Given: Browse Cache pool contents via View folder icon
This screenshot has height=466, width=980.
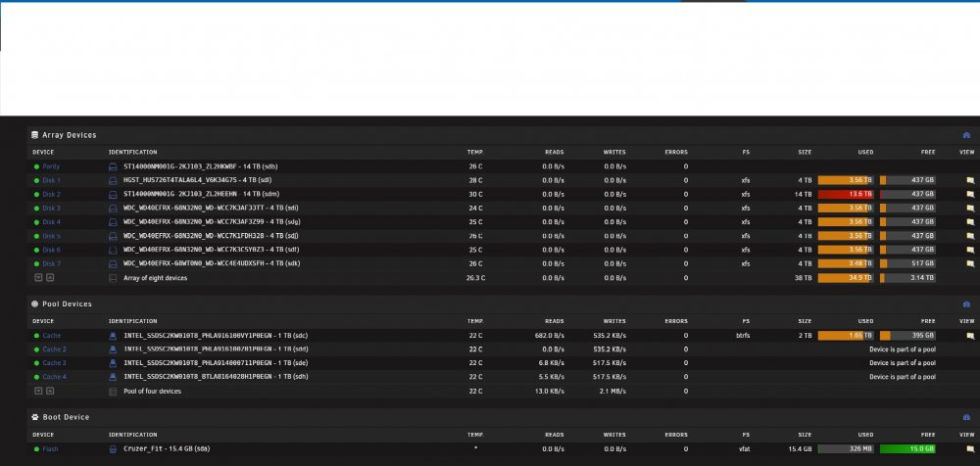Looking at the screenshot, I should tap(970, 336).
